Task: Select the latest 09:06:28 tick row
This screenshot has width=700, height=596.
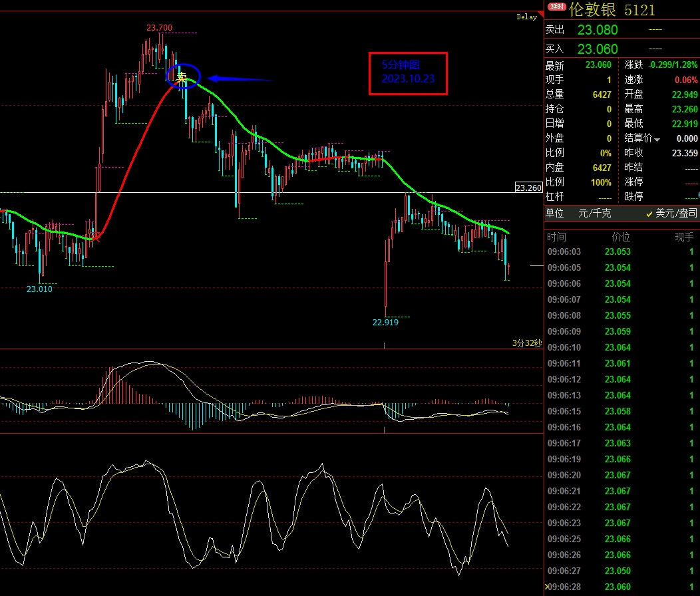Action: pyautogui.click(x=621, y=587)
